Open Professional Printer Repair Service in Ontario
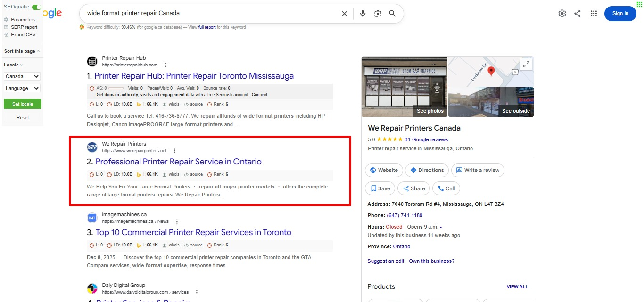 [178, 162]
